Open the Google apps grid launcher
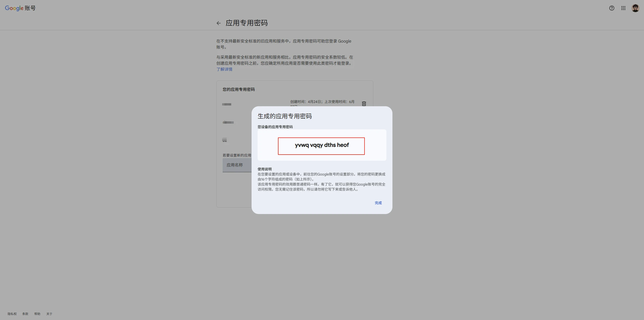The height and width of the screenshot is (320, 644). click(x=623, y=8)
